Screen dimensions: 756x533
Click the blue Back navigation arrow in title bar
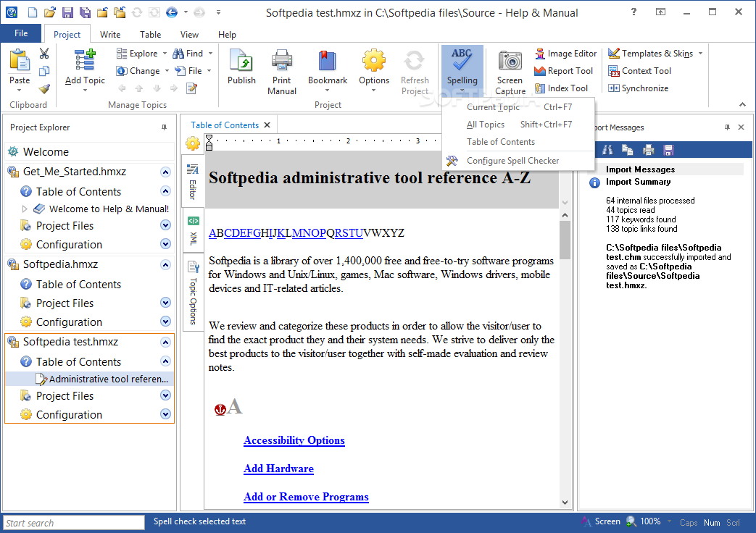point(172,12)
